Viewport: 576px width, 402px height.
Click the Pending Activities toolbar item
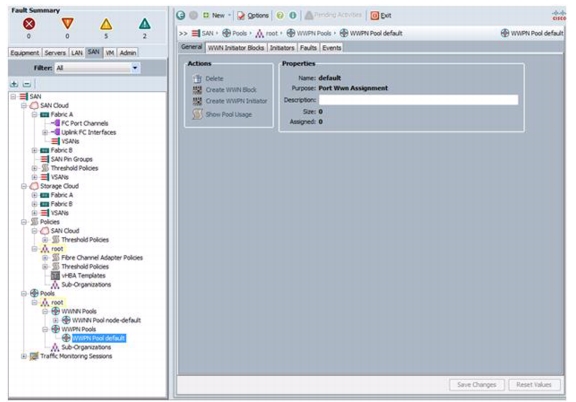[333, 15]
